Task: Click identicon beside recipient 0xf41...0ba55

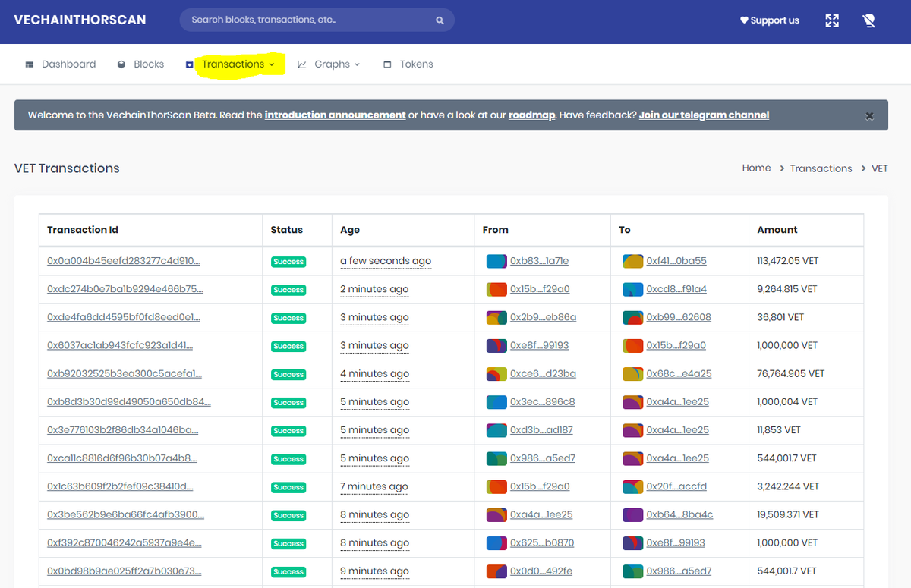Action: [x=633, y=261]
